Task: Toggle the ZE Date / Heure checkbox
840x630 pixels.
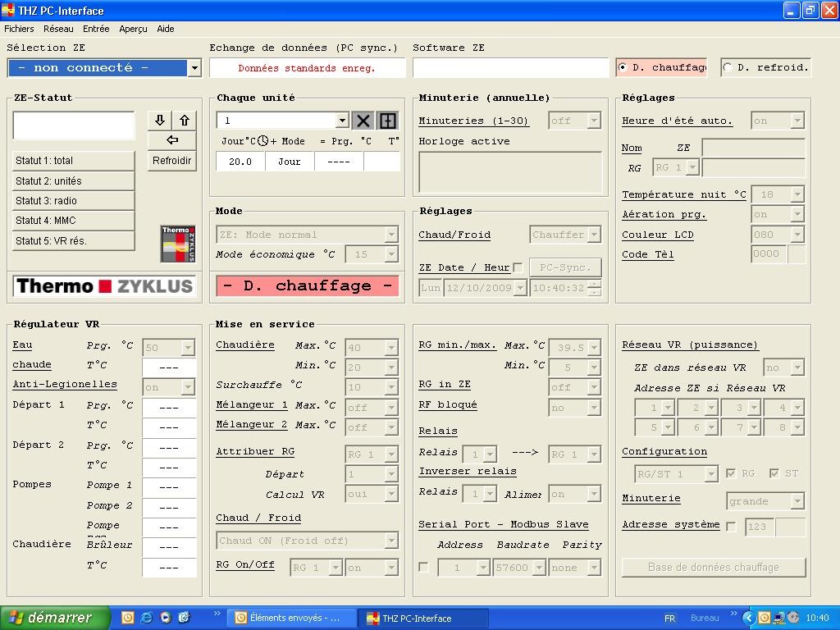Action: pyautogui.click(x=518, y=267)
